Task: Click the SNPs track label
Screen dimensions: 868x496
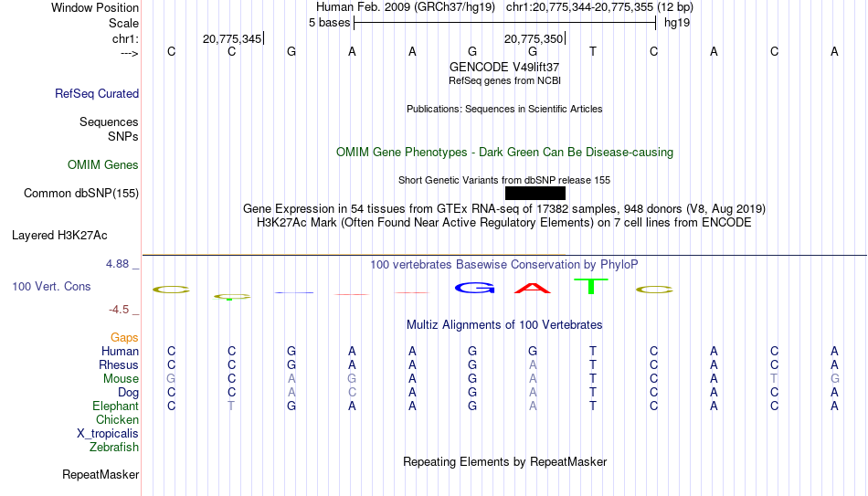Action: 123,136
